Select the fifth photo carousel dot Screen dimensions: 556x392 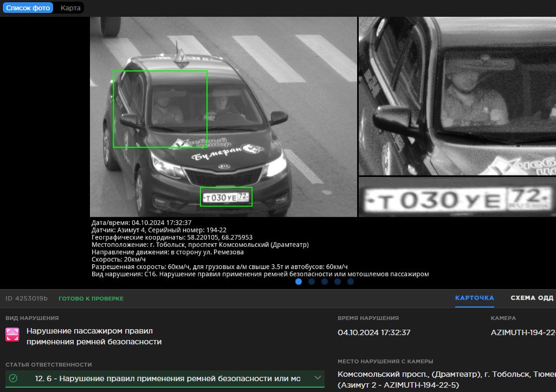point(351,282)
